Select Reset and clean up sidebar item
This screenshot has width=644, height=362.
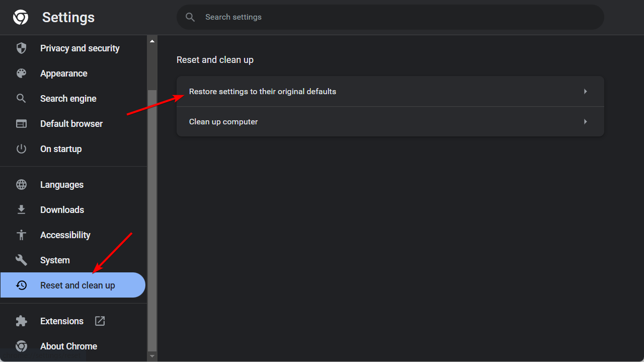click(x=73, y=285)
